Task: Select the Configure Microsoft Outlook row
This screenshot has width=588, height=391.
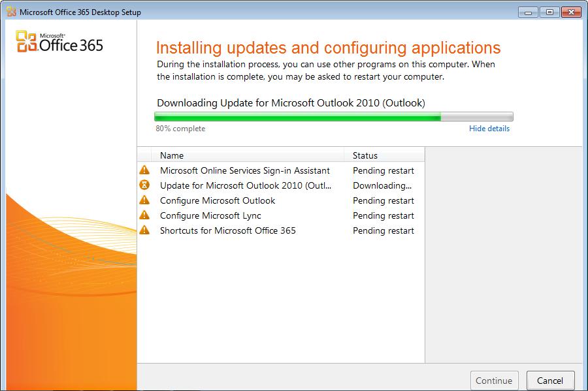Action: (281, 200)
